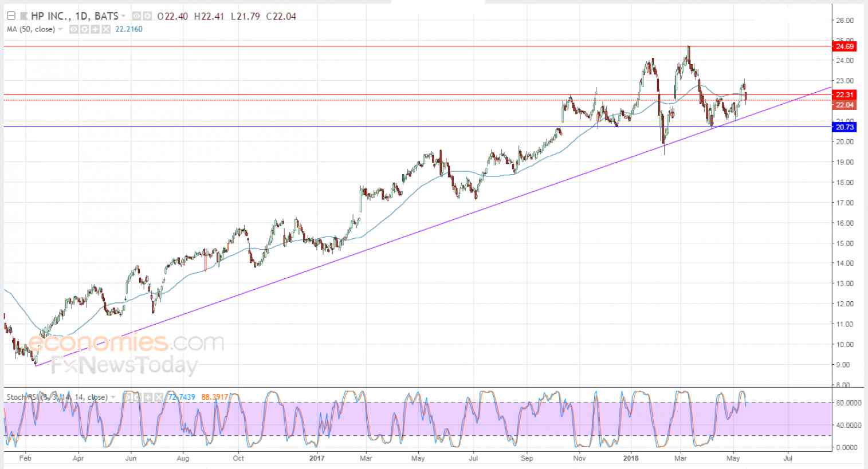Click the 17.00 price axis label
The width and height of the screenshot is (868, 469).
(845, 203)
